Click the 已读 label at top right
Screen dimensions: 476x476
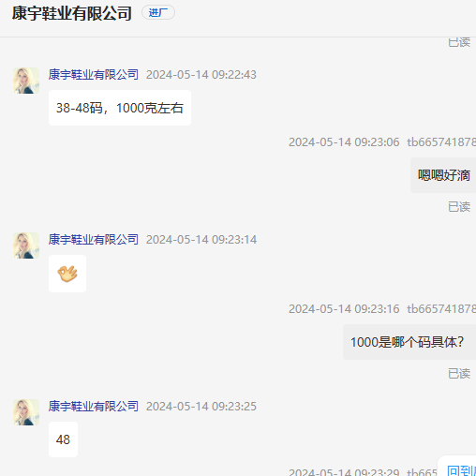click(x=459, y=42)
